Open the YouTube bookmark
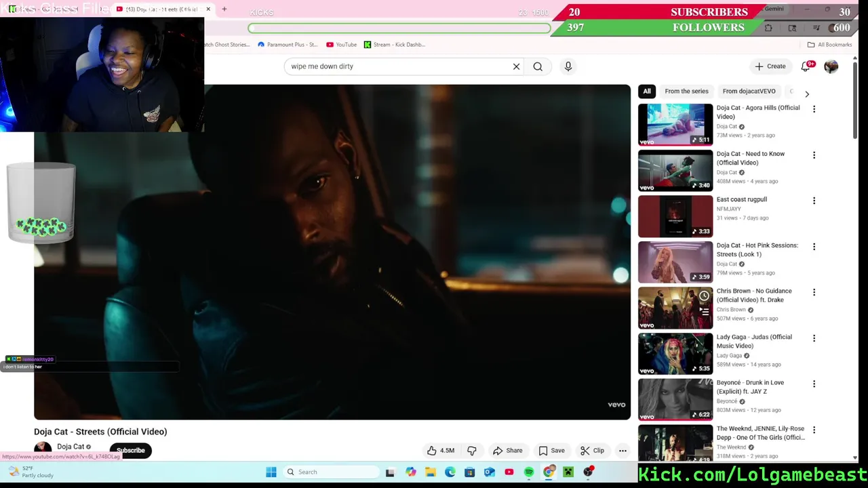Viewport: 868px width, 488px height. (x=341, y=45)
